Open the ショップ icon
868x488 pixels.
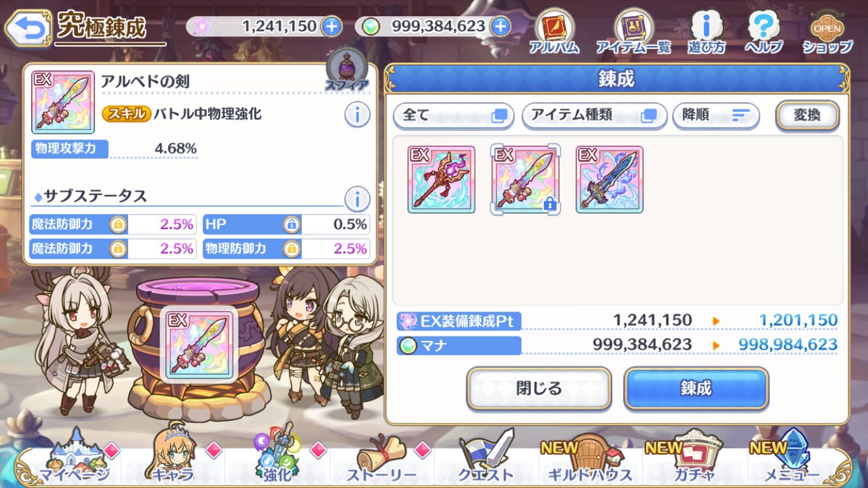tap(827, 31)
